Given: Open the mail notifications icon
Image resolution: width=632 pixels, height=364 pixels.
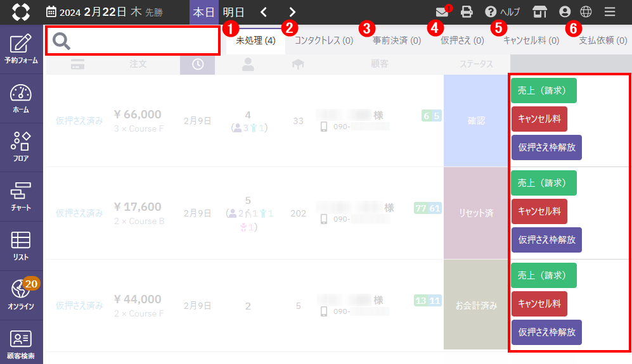Looking at the screenshot, I should 442,11.
